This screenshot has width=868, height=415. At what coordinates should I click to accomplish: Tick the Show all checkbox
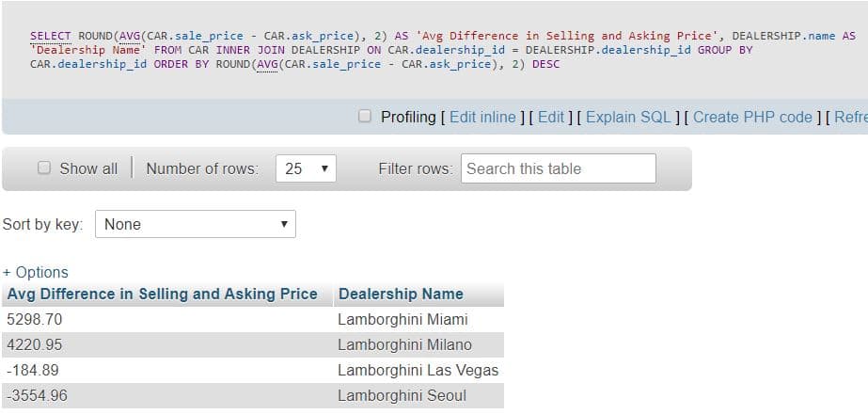click(44, 168)
